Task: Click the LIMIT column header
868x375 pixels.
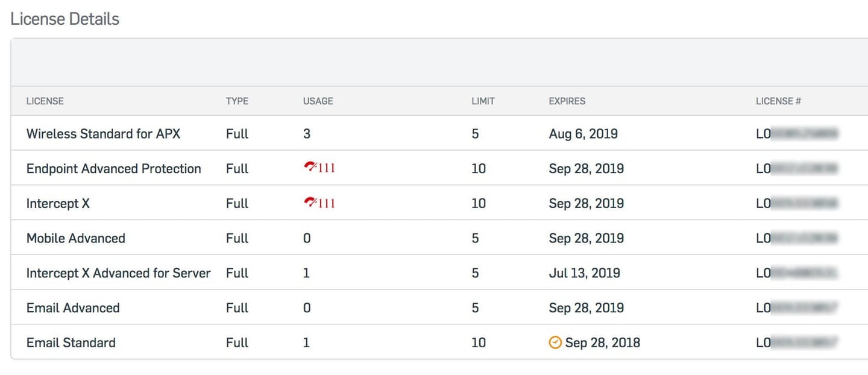Action: pos(483,101)
